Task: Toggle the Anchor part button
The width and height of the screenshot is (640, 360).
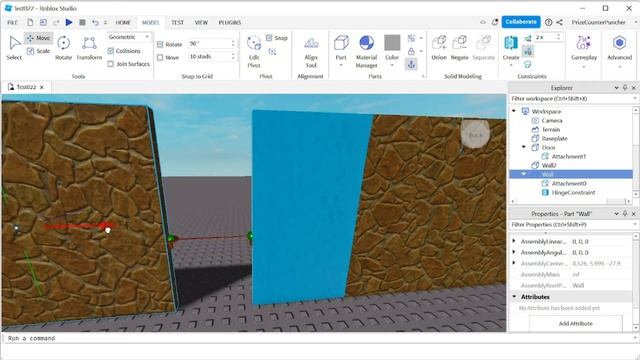Action: (x=411, y=64)
